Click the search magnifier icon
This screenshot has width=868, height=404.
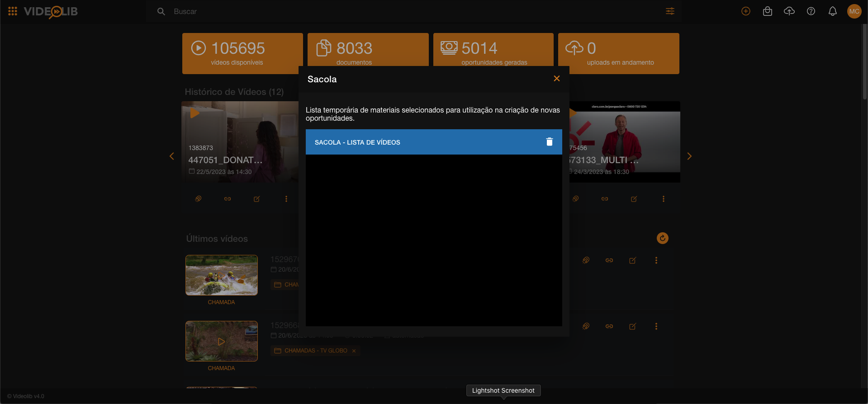(161, 11)
